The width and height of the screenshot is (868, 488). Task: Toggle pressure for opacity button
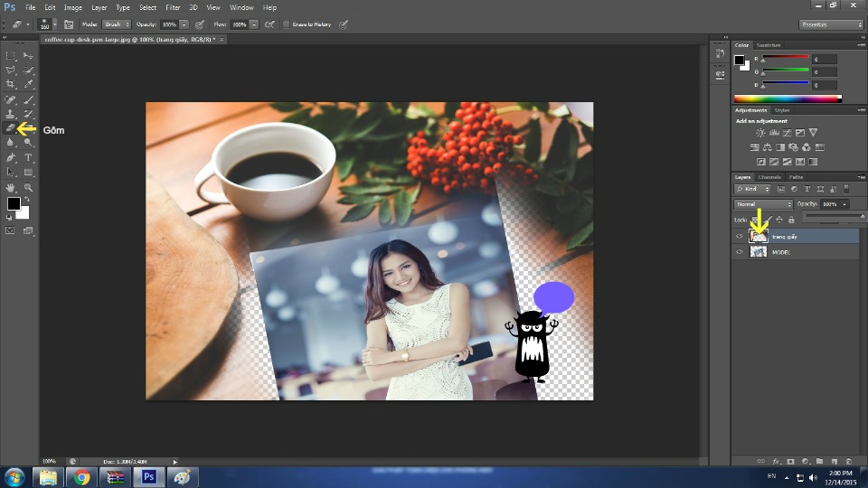(200, 24)
